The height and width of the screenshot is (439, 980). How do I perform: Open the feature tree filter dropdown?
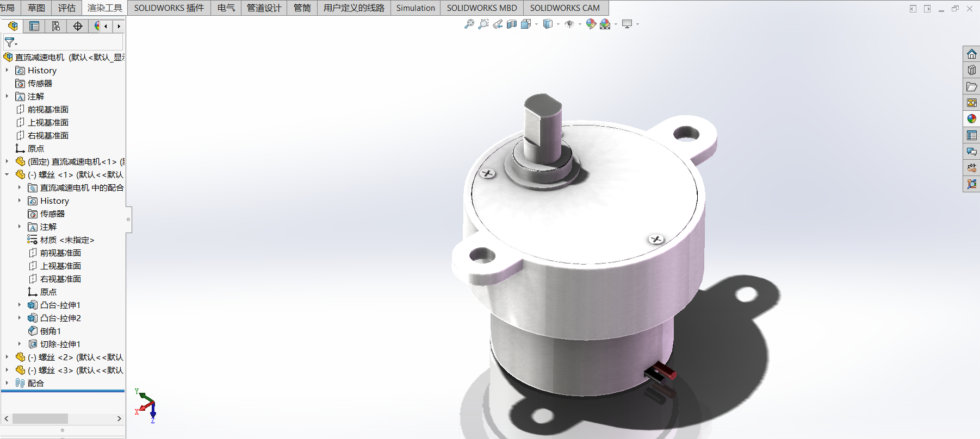point(11,42)
